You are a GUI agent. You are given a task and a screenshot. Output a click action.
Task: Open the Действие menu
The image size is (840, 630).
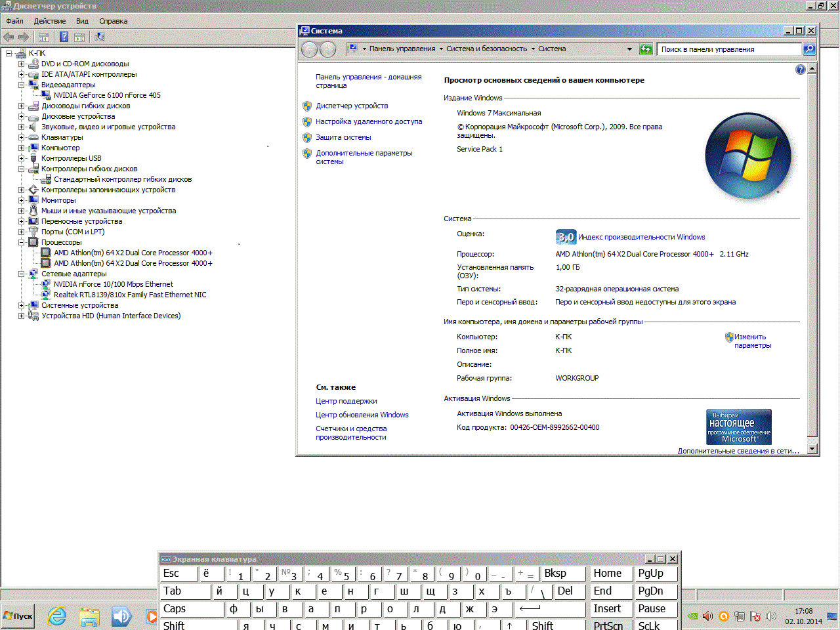50,21
